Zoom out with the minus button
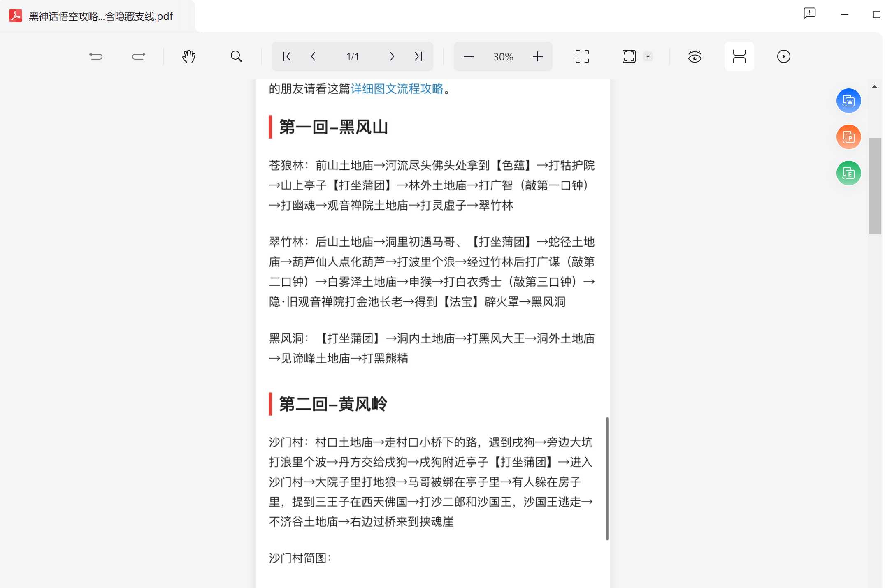 pos(469,56)
